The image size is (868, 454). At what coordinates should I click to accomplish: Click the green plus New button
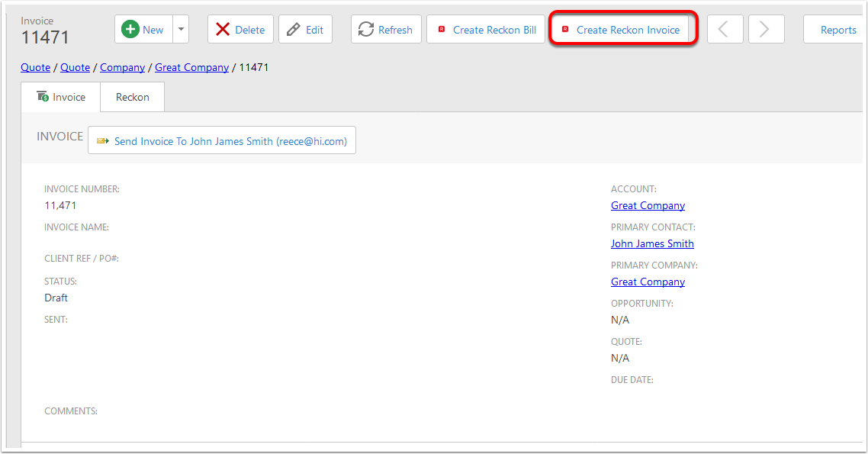pyautogui.click(x=143, y=30)
